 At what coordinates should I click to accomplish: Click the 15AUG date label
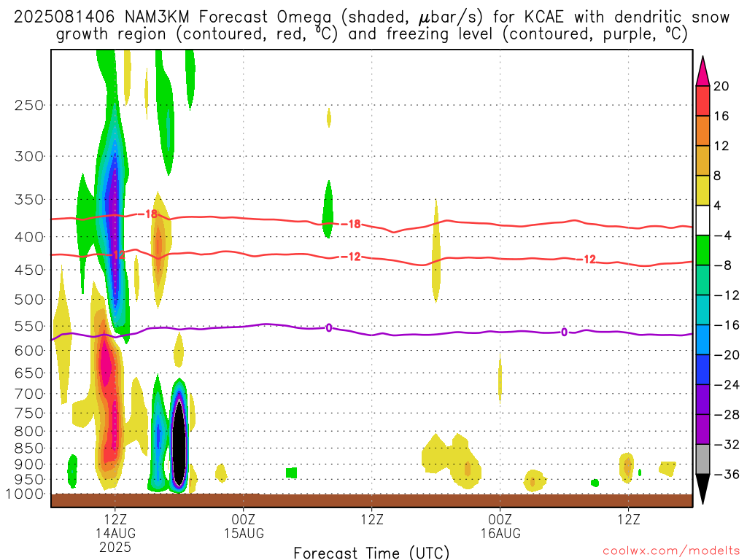(x=244, y=533)
